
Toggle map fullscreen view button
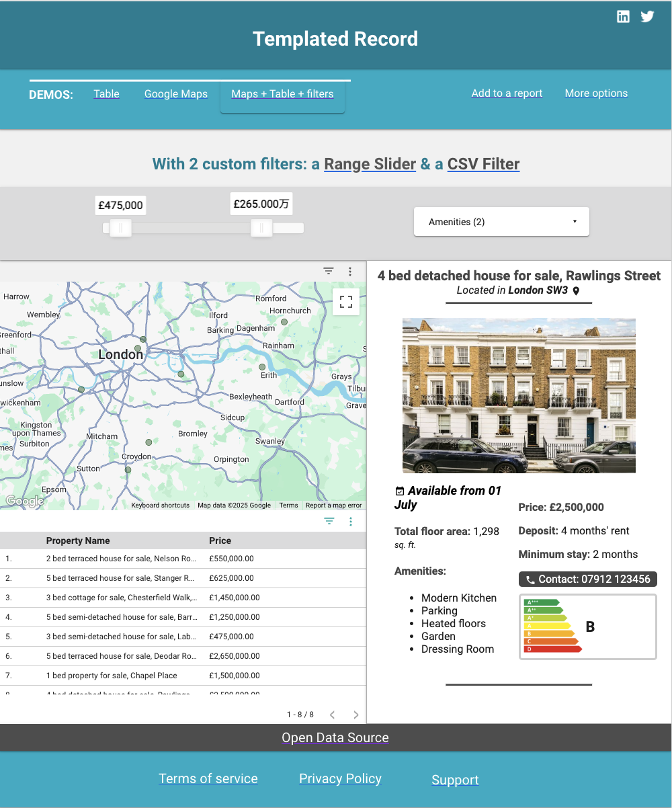346,302
